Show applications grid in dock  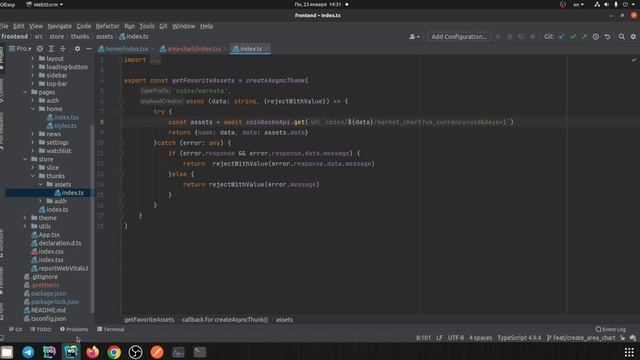[629, 352]
